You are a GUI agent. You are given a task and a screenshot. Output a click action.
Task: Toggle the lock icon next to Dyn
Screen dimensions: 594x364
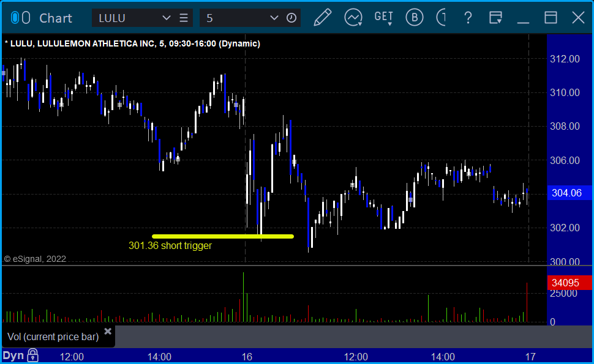(x=33, y=355)
